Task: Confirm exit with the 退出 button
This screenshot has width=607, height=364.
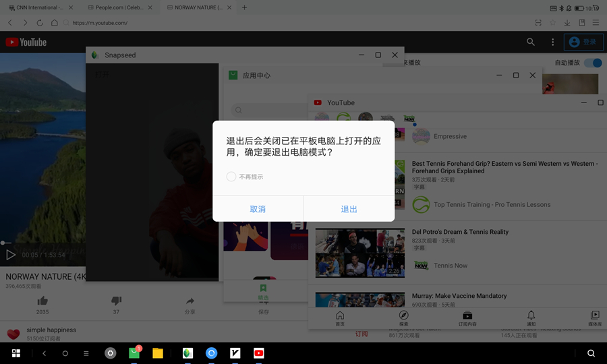Action: click(x=349, y=209)
